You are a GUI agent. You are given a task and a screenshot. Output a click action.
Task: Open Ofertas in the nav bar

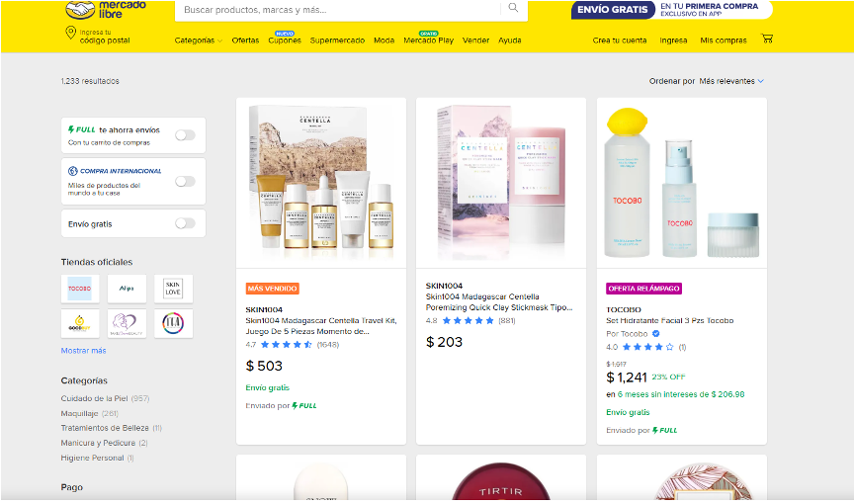pyautogui.click(x=246, y=41)
